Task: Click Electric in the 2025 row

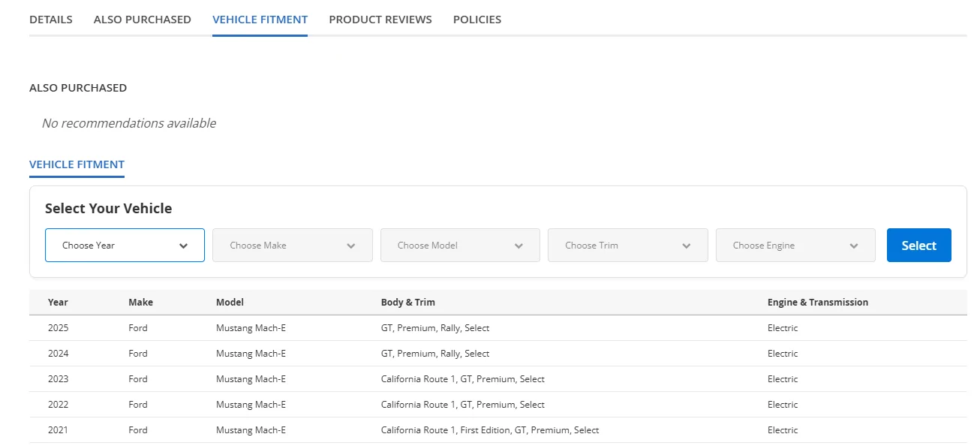Action: pyautogui.click(x=783, y=328)
